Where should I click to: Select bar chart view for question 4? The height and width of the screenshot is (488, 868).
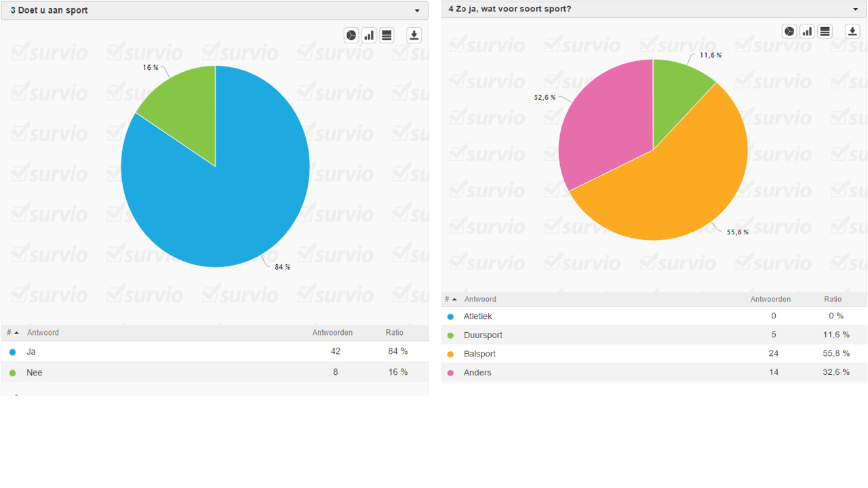pyautogui.click(x=807, y=31)
